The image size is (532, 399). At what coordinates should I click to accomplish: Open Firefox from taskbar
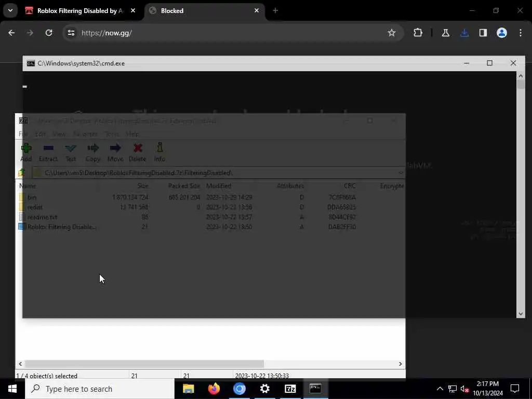click(x=214, y=389)
